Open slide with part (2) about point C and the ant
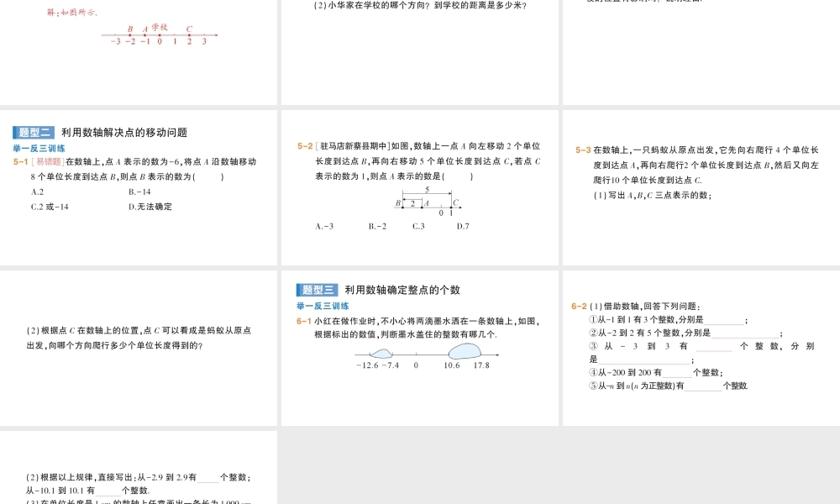The width and height of the screenshot is (840, 504). (139, 348)
